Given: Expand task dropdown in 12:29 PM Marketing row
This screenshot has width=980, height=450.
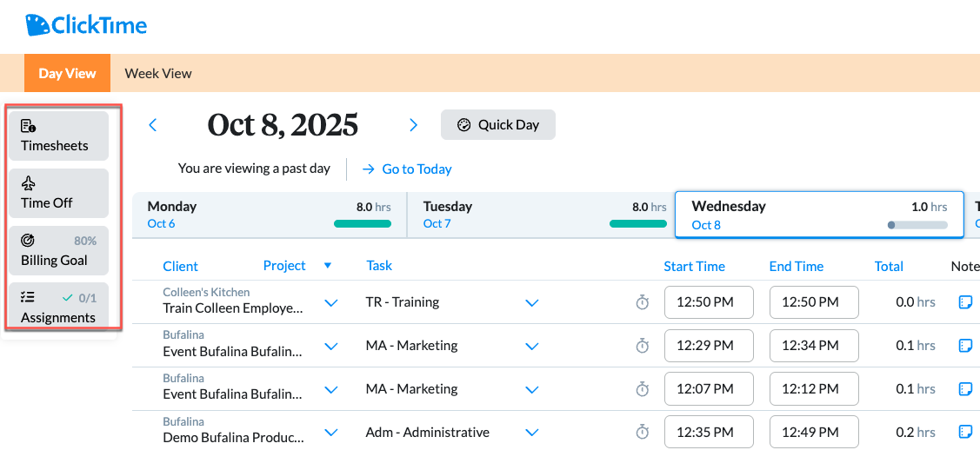Looking at the screenshot, I should [x=532, y=346].
